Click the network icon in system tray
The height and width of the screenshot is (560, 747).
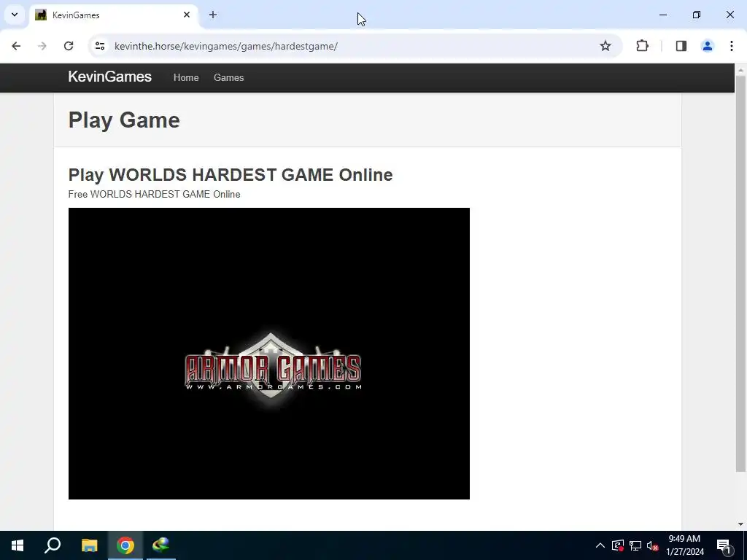click(x=635, y=545)
